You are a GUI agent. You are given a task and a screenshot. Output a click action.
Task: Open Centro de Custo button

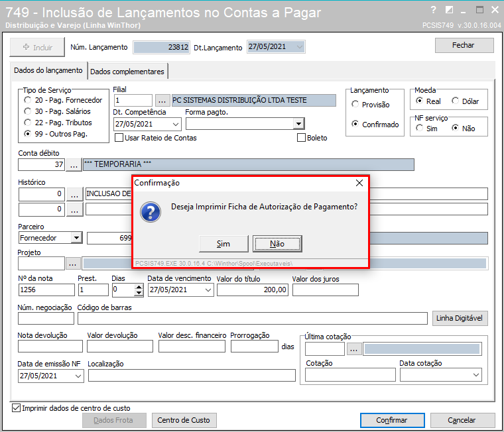[184, 420]
